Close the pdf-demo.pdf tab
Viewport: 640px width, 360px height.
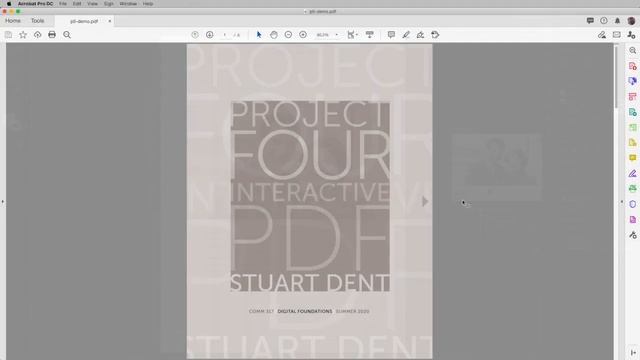pos(109,21)
